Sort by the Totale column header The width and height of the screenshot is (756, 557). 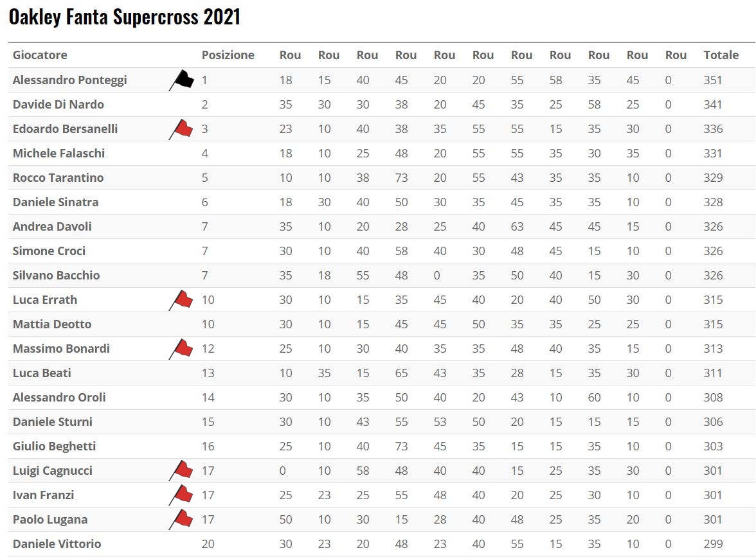(721, 55)
